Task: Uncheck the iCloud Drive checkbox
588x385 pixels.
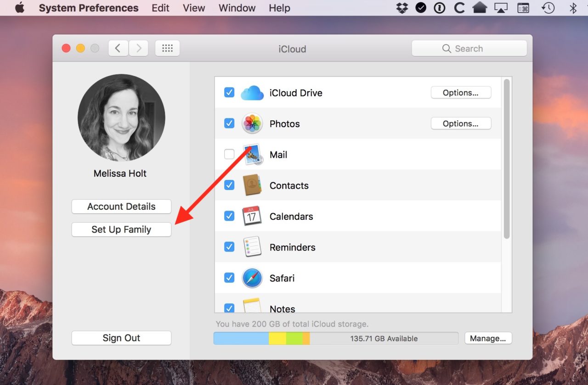Action: (229, 93)
